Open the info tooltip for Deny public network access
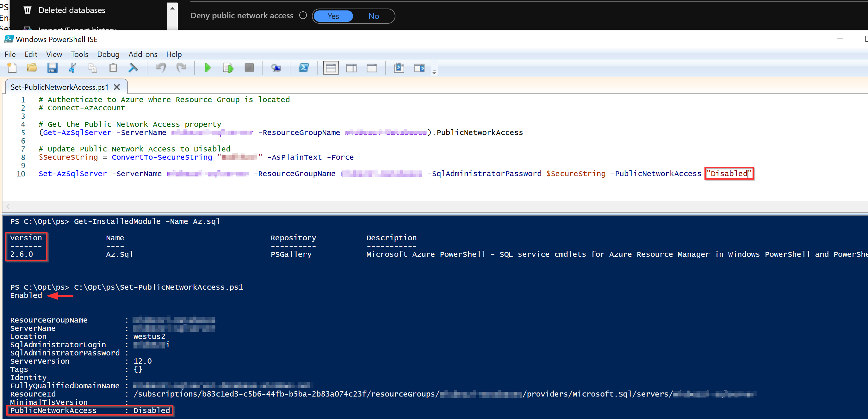This screenshot has width=868, height=419. [x=303, y=15]
